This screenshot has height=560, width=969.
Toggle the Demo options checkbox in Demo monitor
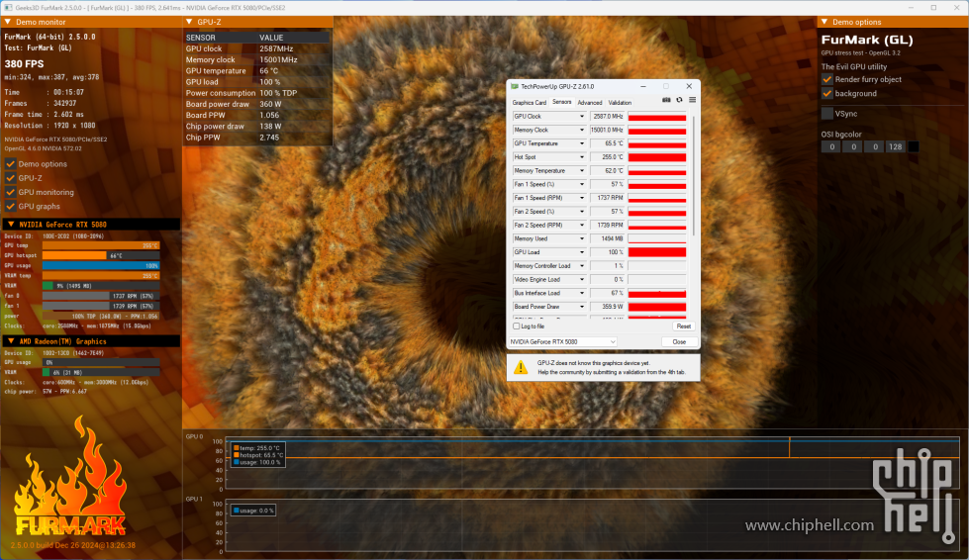point(11,163)
